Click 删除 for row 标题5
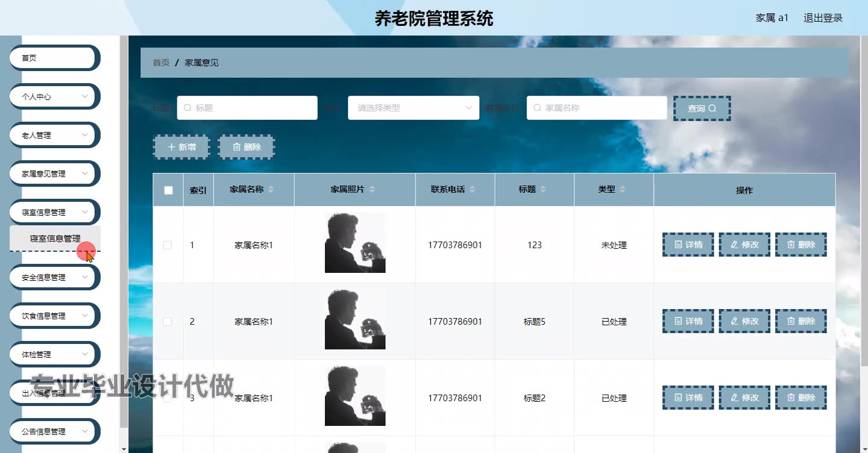 [800, 321]
